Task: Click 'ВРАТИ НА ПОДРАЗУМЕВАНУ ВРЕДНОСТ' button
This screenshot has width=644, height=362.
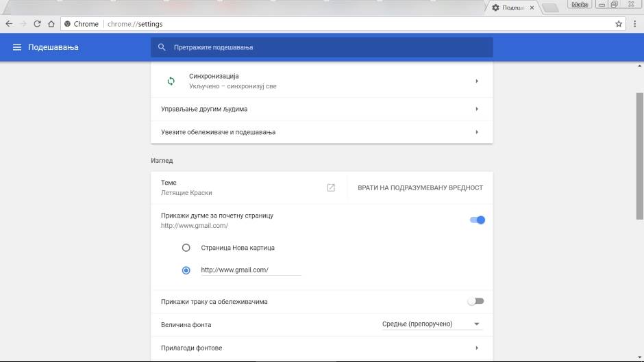Action: [x=420, y=188]
